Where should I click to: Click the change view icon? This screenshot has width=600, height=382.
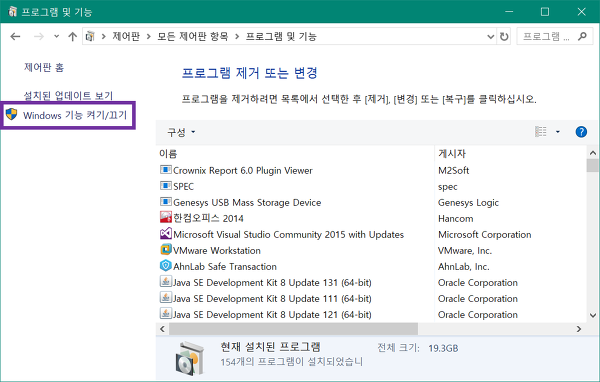[x=540, y=132]
